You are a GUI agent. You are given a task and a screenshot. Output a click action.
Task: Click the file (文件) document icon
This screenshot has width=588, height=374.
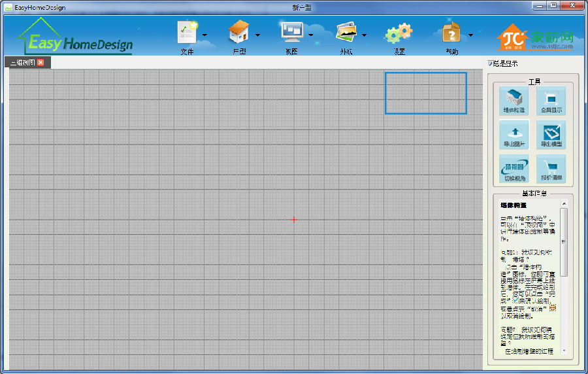tap(187, 33)
